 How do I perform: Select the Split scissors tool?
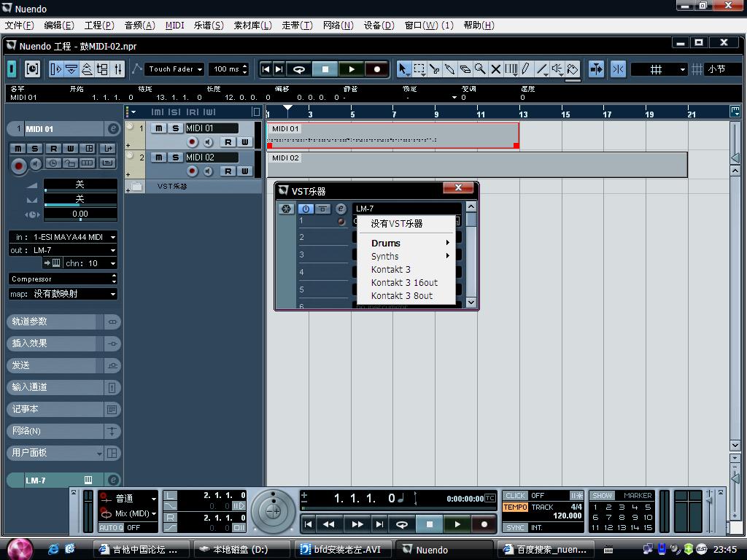tap(435, 69)
